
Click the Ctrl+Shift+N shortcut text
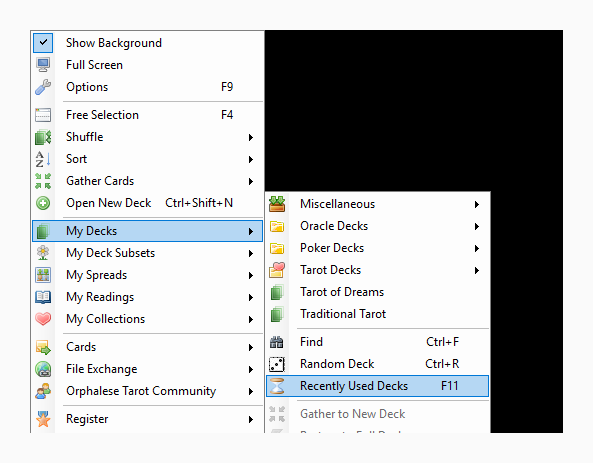199,203
